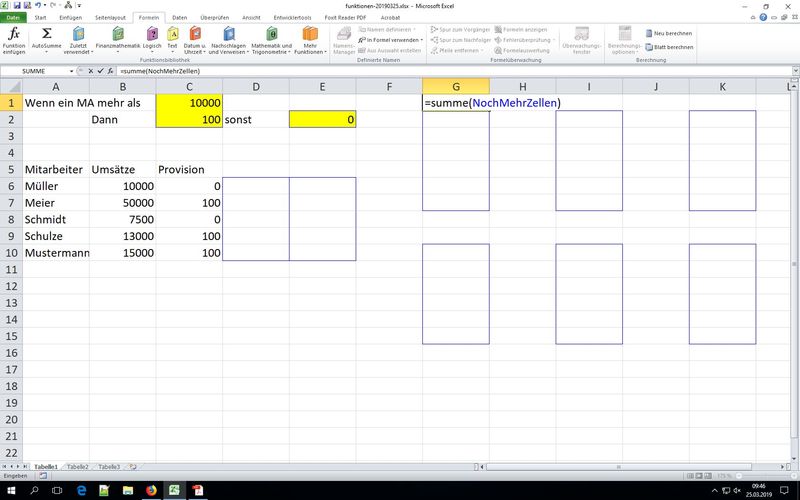This screenshot has height=500, width=800.
Task: Open Customize Quick Access Toolbar dropdown
Action: pos(79,6)
